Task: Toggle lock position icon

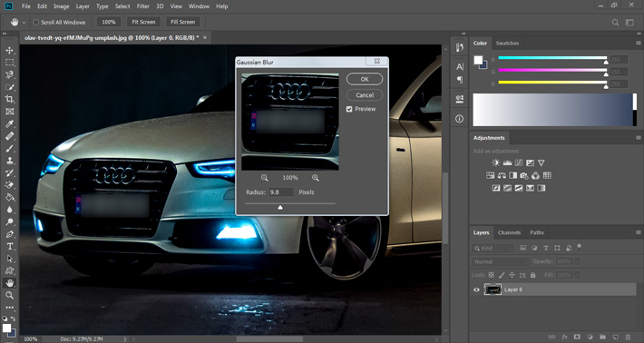Action: [512, 275]
